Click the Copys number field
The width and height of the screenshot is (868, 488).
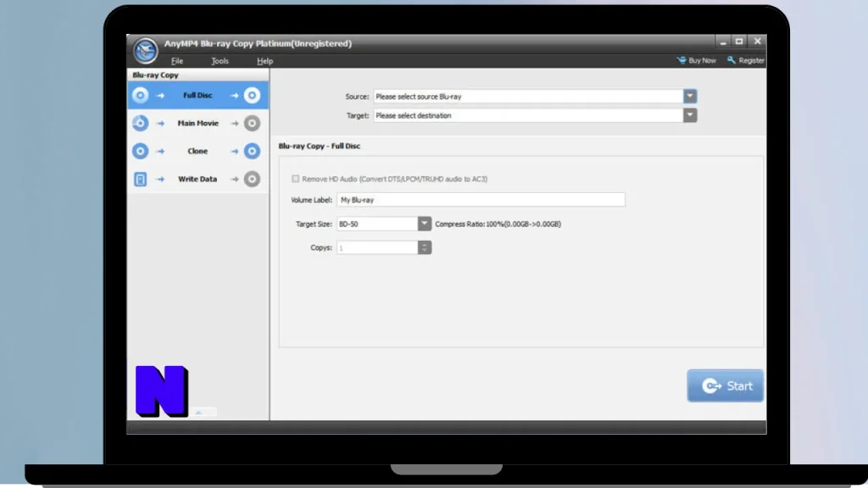pos(377,247)
